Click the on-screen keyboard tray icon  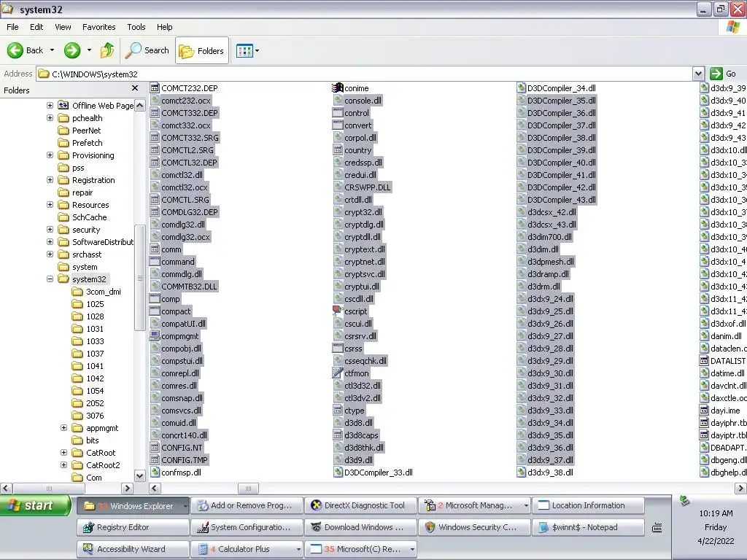(657, 527)
